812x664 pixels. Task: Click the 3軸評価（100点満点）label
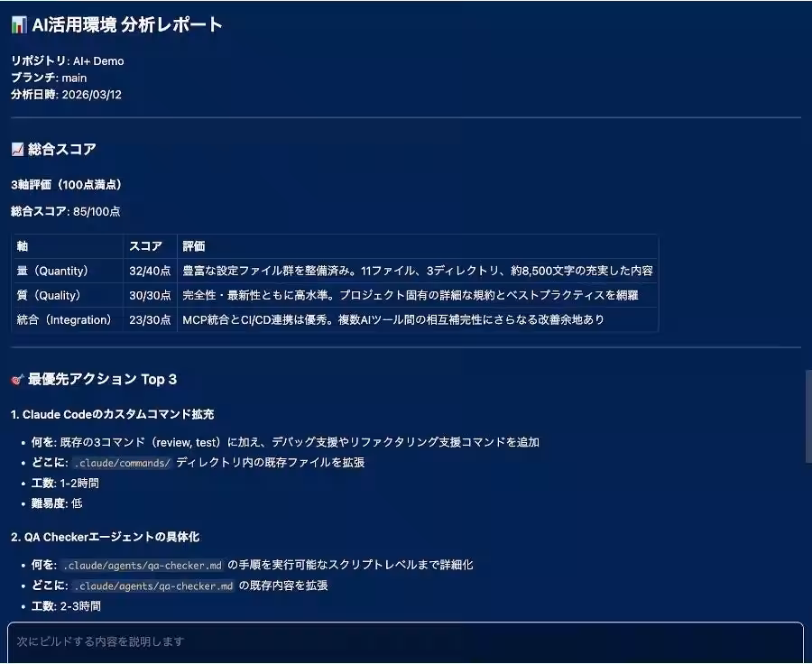[67, 183]
